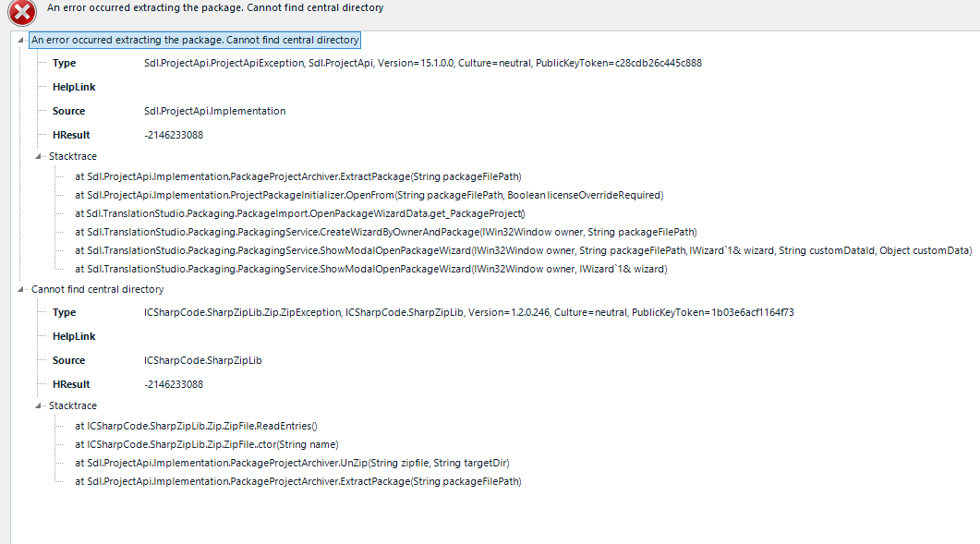Click the red error X icon
980x544 pixels.
click(20, 13)
